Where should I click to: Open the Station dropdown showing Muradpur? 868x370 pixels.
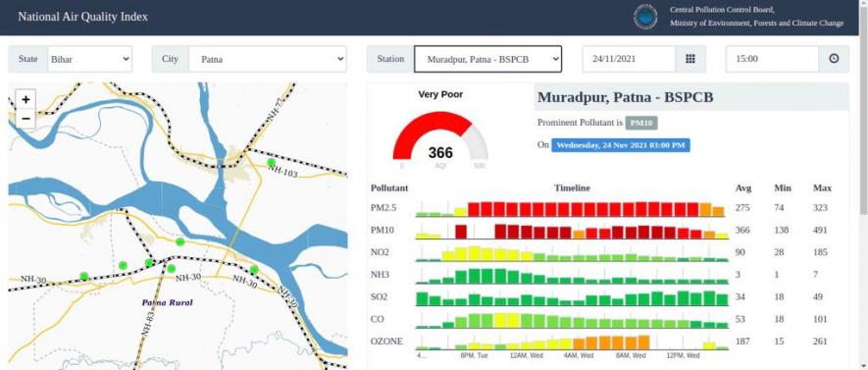[x=487, y=59]
